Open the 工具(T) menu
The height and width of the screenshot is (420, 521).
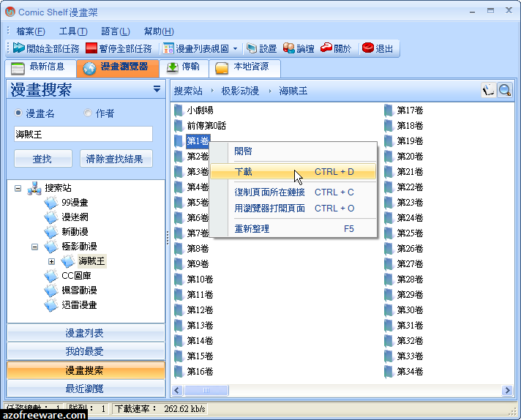[73, 31]
